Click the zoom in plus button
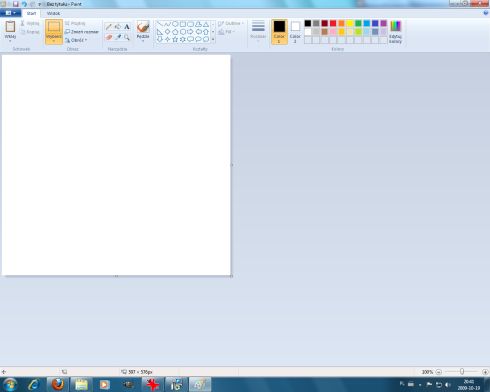This screenshot has width=490, height=392. (485, 372)
